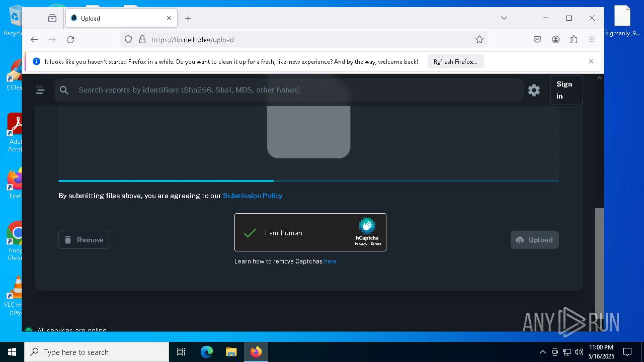This screenshot has width=644, height=362.
Task: Open the Firefox account icon
Action: pos(555,39)
